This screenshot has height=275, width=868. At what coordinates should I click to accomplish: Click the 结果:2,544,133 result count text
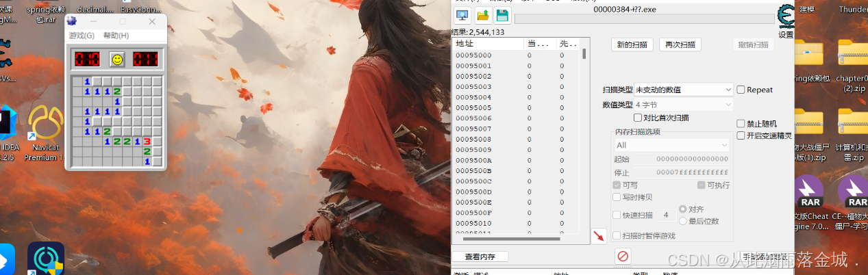coord(478,32)
